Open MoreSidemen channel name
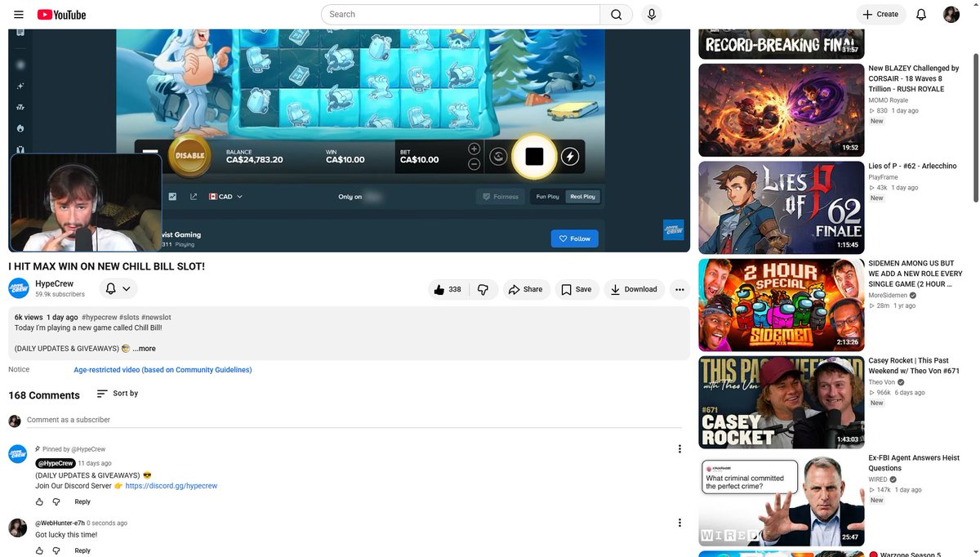 (x=889, y=295)
